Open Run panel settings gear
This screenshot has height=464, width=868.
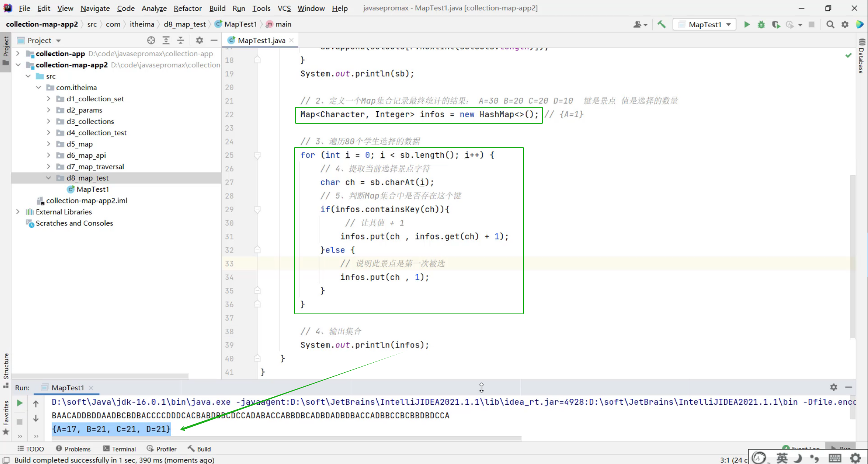point(834,387)
